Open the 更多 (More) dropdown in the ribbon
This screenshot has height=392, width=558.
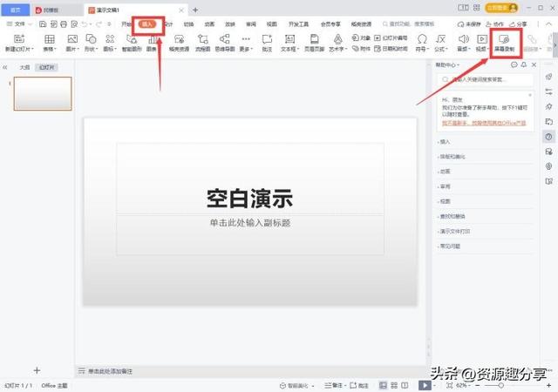pyautogui.click(x=246, y=43)
